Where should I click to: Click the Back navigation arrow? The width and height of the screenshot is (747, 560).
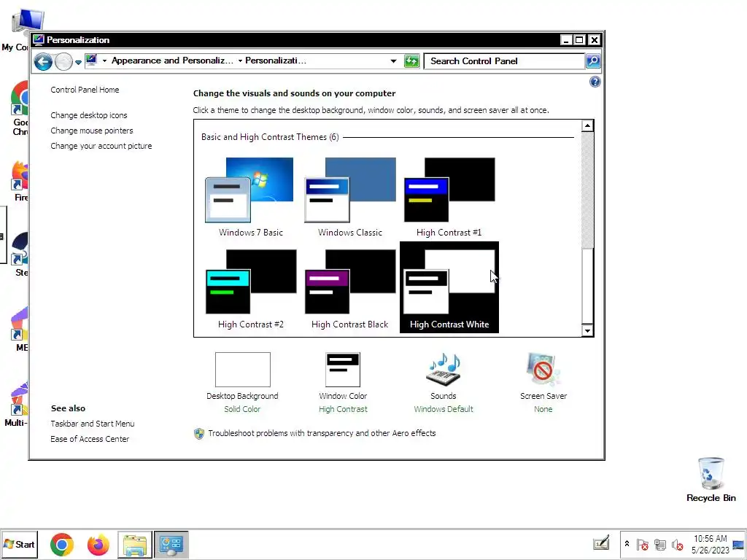tap(43, 61)
